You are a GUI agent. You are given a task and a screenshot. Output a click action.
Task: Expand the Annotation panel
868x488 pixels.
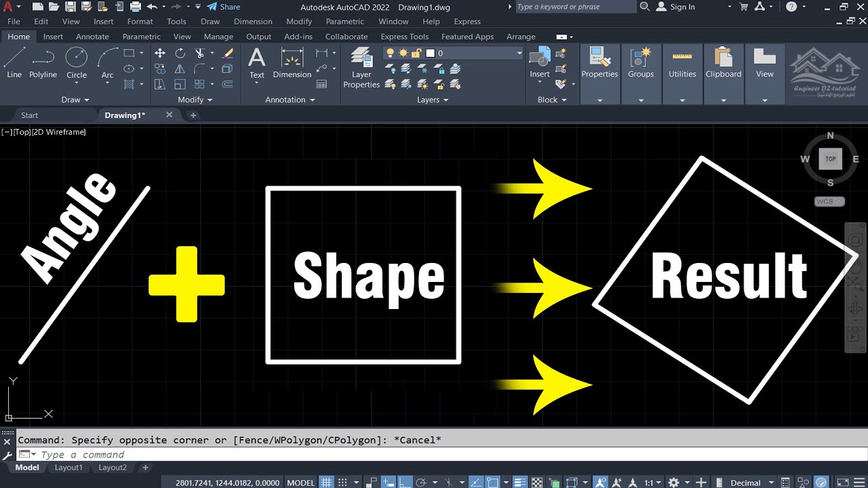[290, 100]
